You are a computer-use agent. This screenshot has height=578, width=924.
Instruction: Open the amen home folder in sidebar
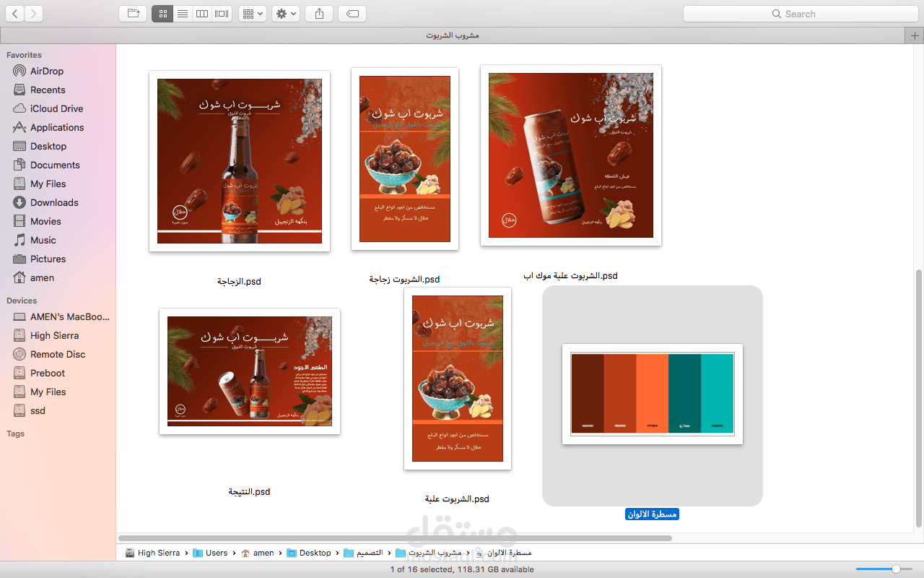click(42, 277)
